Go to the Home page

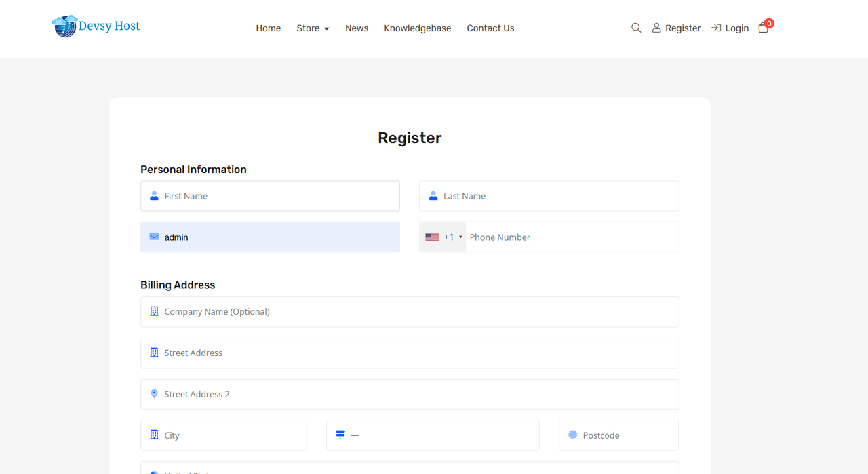coord(269,28)
